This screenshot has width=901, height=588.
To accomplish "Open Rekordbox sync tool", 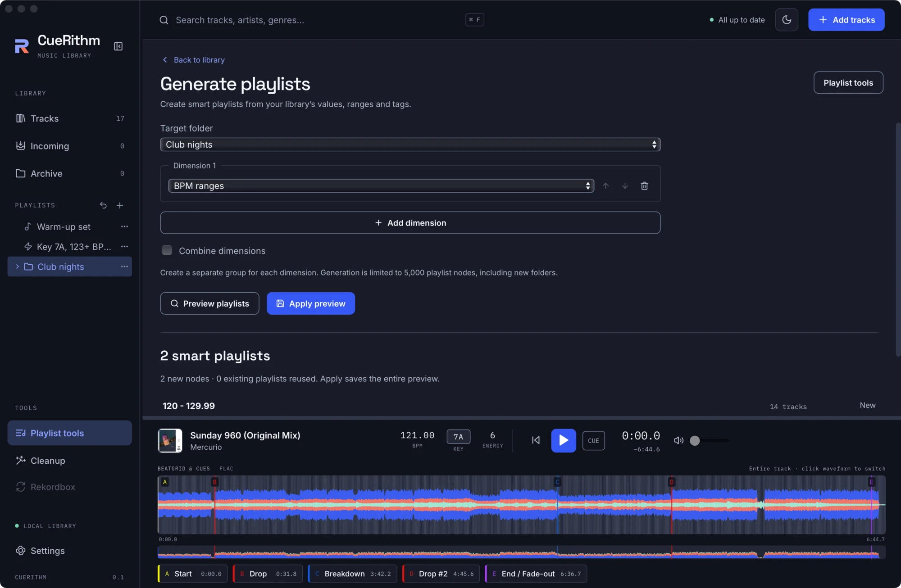I will pyautogui.click(x=70, y=487).
